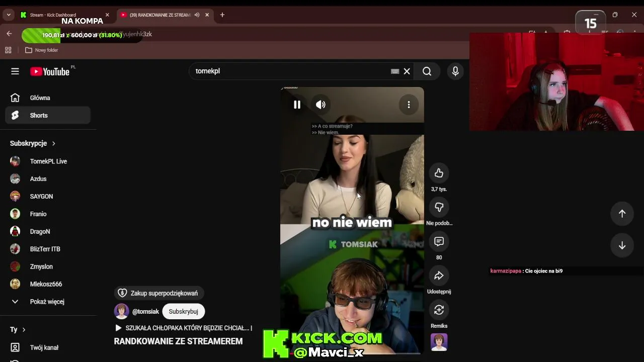Click the Kick favicon on dashboard tab
This screenshot has height=362, width=644.
click(x=23, y=15)
